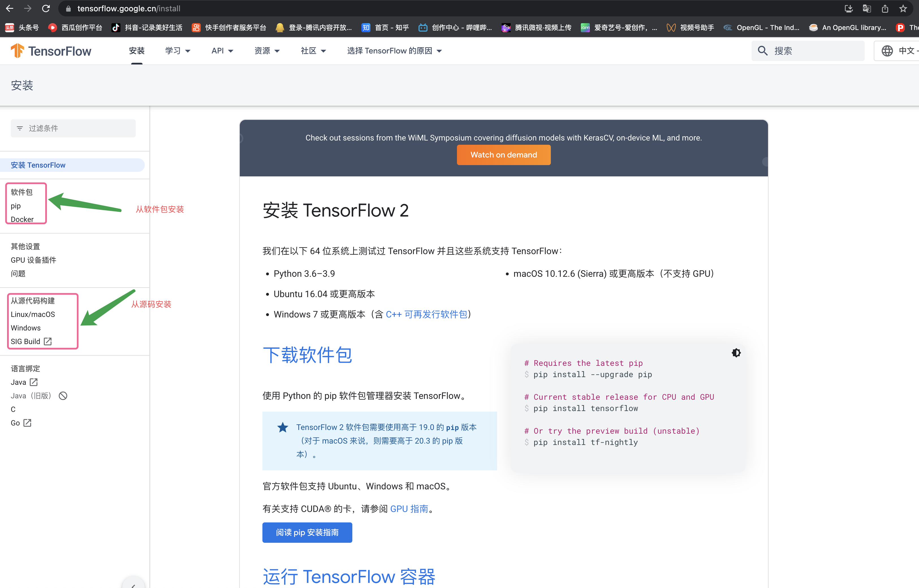Expand the 学习 dropdown menu
919x588 pixels.
click(x=178, y=51)
